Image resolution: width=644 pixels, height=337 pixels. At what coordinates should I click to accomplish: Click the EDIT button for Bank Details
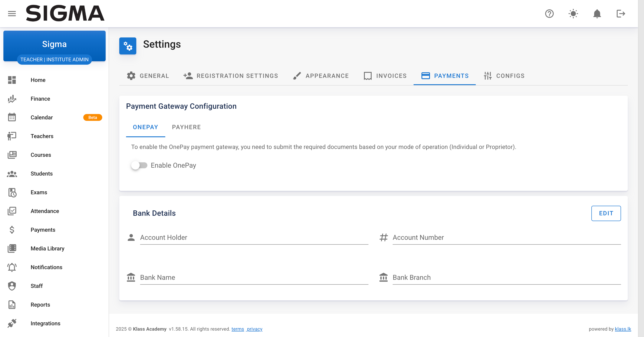606,213
